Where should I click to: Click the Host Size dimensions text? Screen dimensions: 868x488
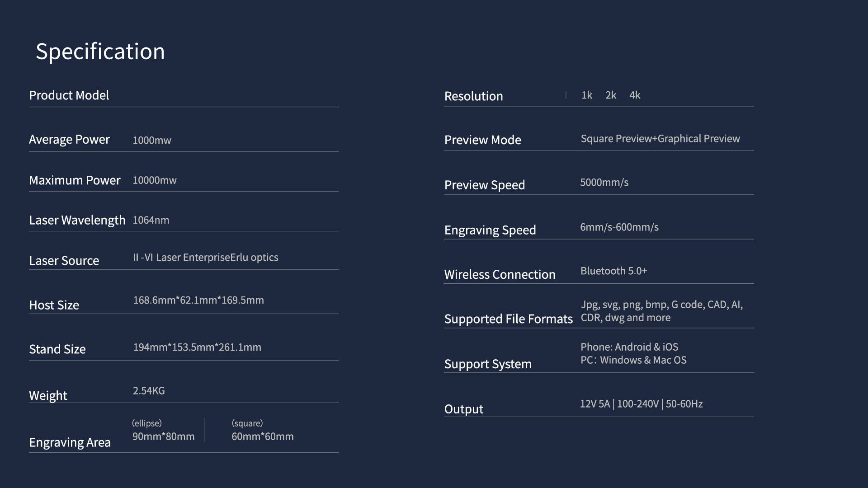click(x=198, y=300)
